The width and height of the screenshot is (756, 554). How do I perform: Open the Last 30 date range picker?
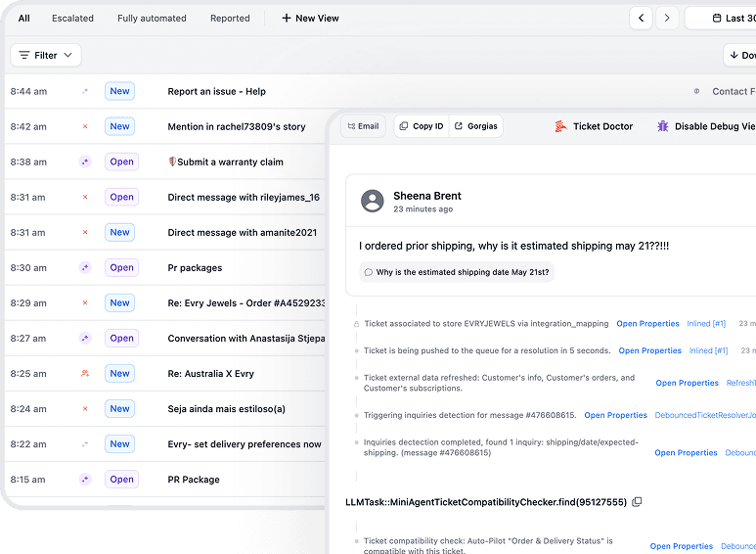[724, 18]
